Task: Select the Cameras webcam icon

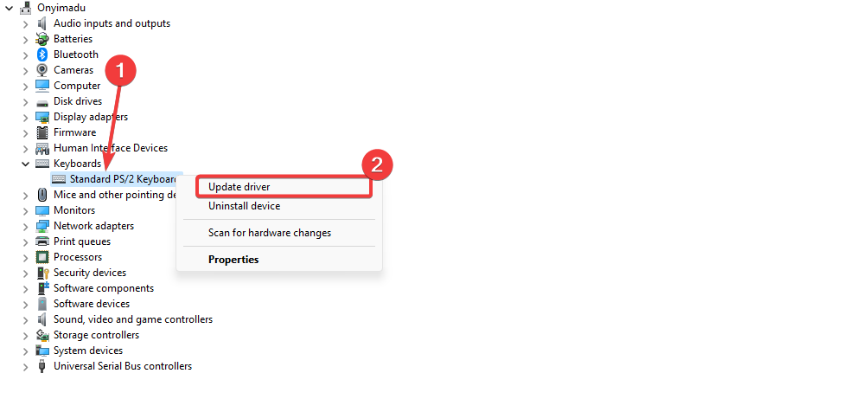Action: click(42, 70)
